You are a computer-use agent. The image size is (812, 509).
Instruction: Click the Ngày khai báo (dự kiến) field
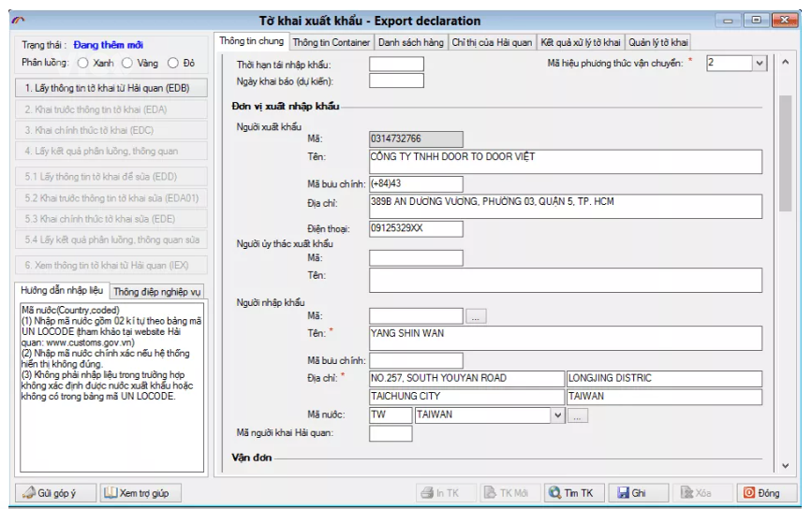pos(396,80)
